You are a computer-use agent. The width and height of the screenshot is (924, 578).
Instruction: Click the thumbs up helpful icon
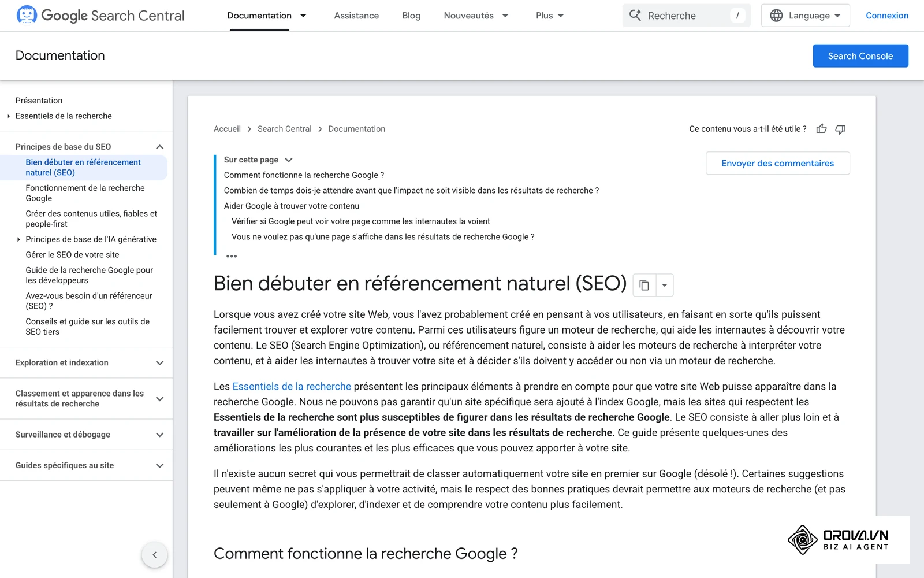click(x=821, y=129)
